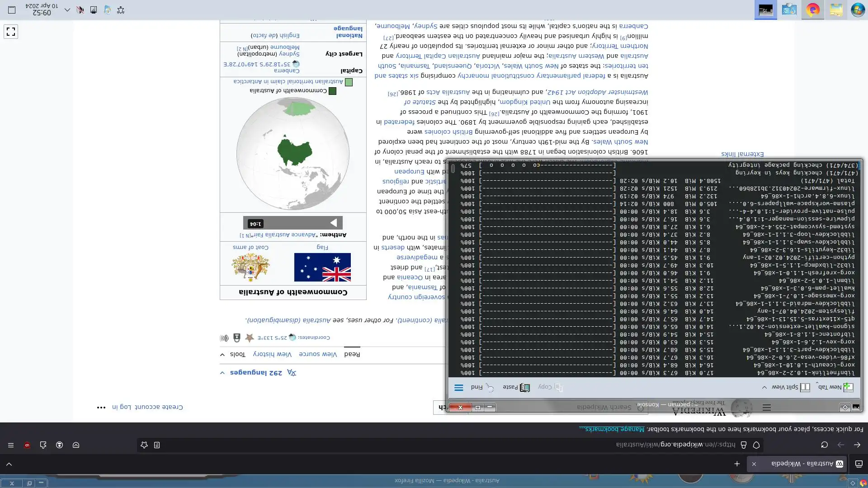
Task: Select the View history tab
Action: pos(272,354)
